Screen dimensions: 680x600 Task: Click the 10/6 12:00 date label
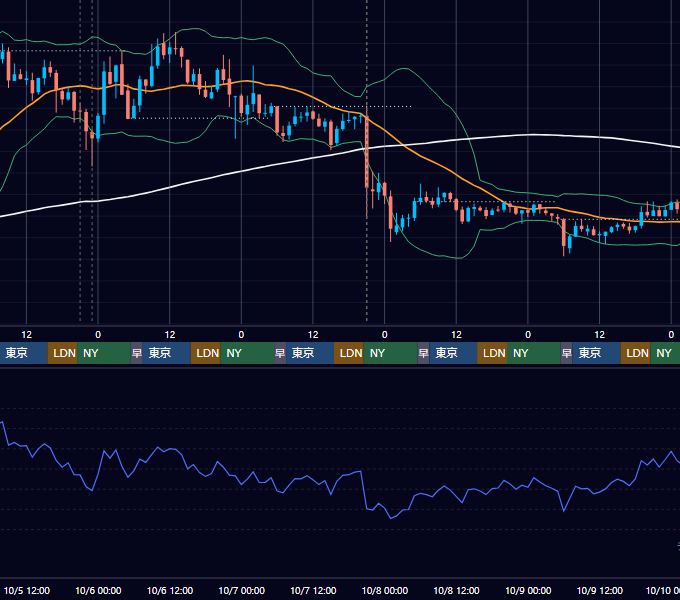point(170,590)
